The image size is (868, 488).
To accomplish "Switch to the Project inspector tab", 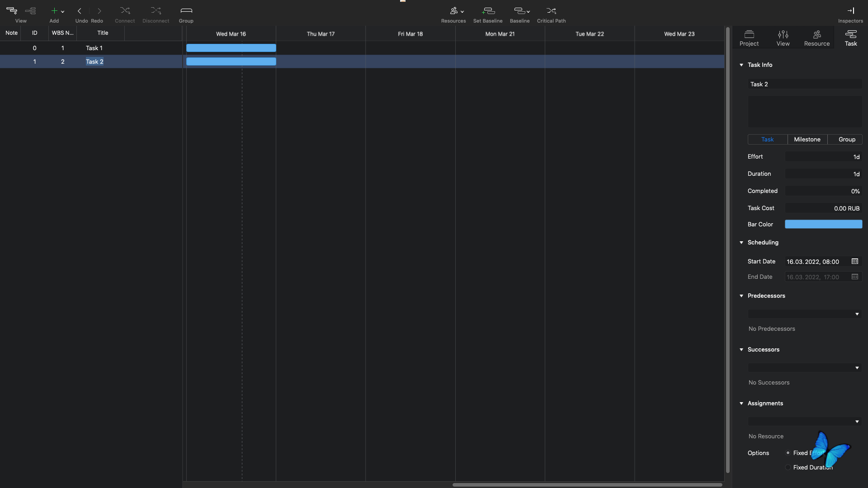I will (x=749, y=38).
